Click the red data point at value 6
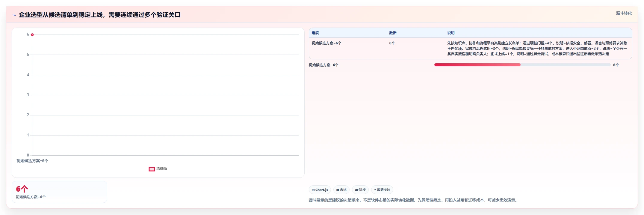 coord(32,35)
